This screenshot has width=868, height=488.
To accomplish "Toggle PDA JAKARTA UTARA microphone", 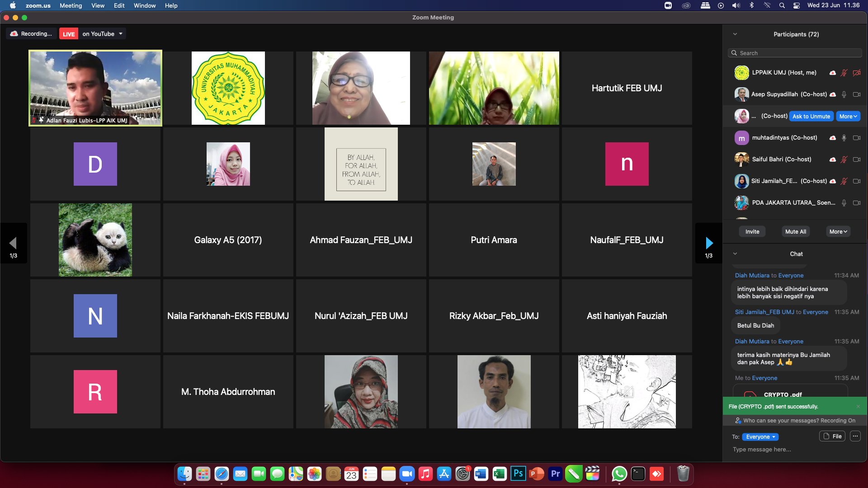I will pyautogui.click(x=844, y=203).
